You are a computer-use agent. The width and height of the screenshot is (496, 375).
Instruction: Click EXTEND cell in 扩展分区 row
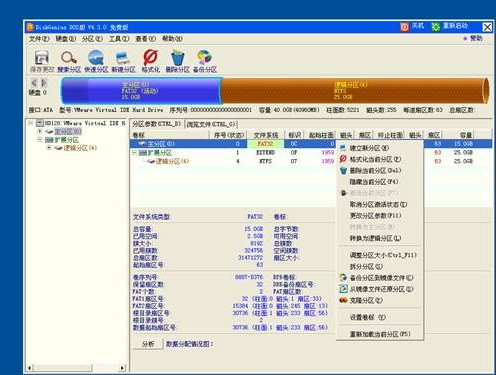[x=265, y=153]
